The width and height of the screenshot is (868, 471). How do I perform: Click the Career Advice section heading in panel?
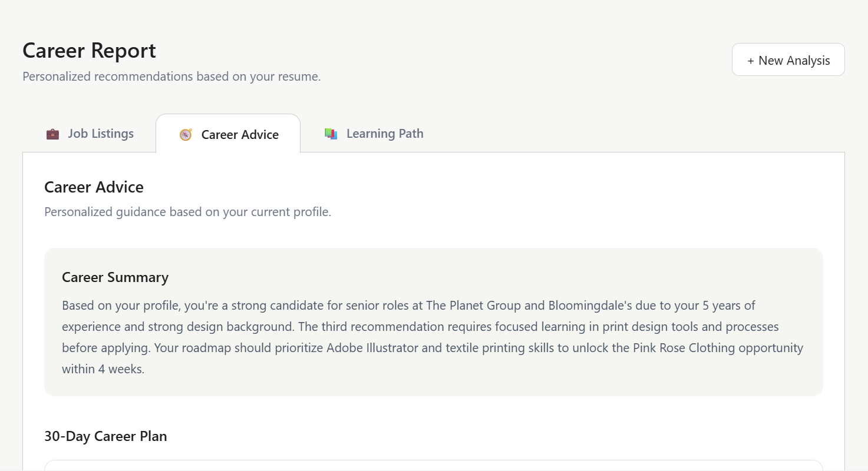pyautogui.click(x=94, y=187)
